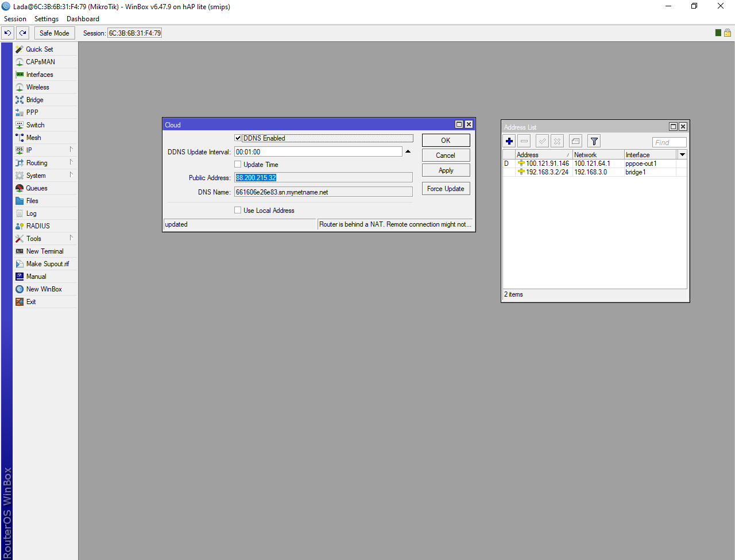
Task: Expand the Tools submenu
Action: 45,239
